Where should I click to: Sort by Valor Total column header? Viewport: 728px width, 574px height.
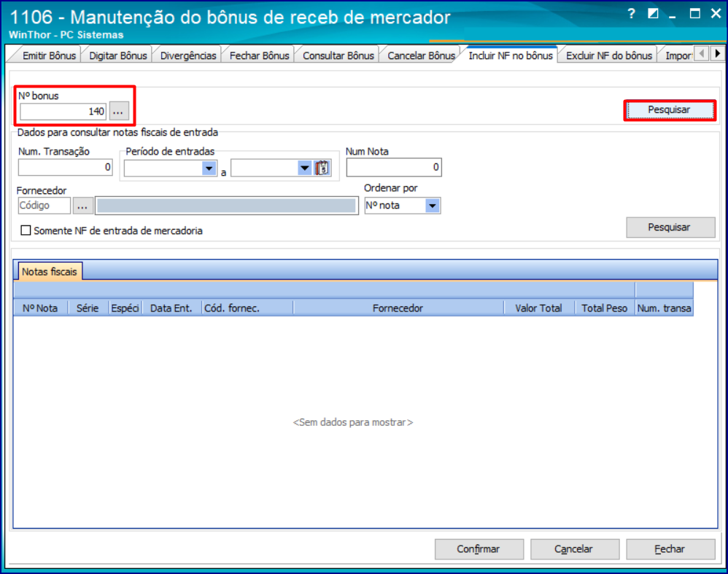[539, 309]
